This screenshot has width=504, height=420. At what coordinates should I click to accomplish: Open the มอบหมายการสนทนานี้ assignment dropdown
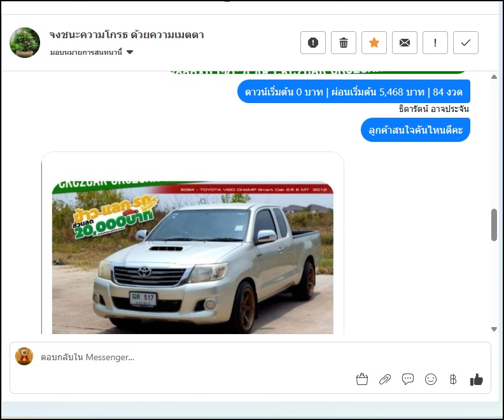tap(91, 52)
